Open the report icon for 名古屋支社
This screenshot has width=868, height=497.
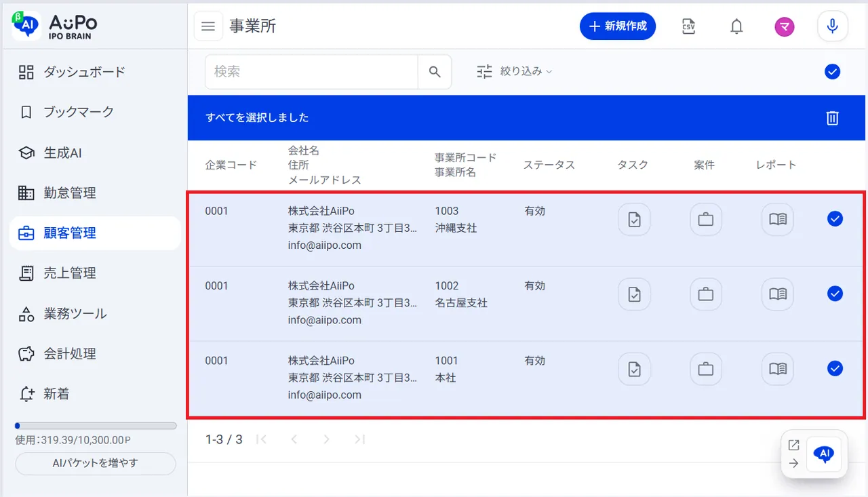point(778,294)
